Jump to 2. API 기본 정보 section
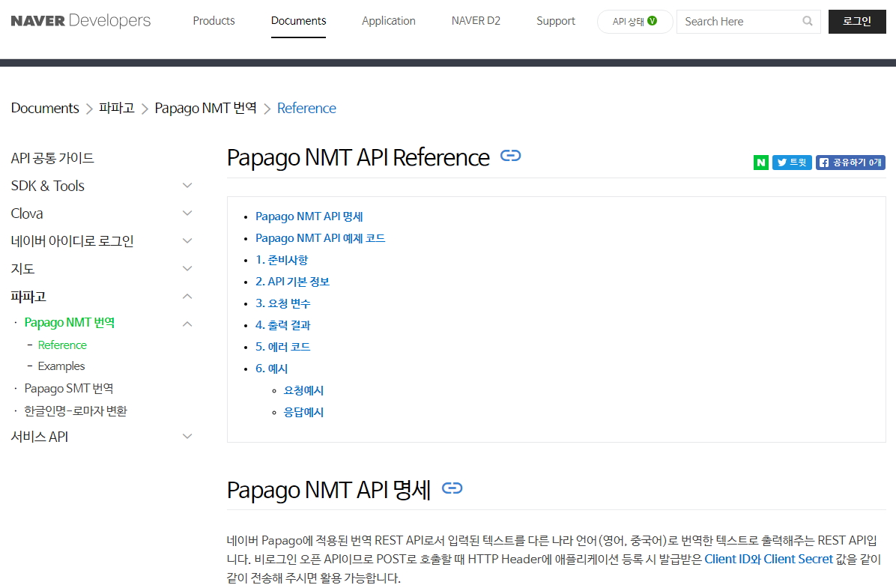 point(293,282)
